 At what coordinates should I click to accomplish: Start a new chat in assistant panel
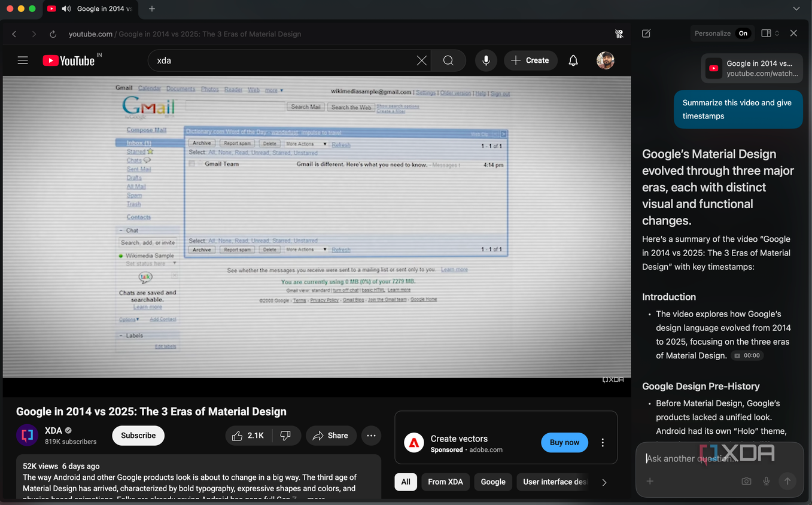click(646, 34)
